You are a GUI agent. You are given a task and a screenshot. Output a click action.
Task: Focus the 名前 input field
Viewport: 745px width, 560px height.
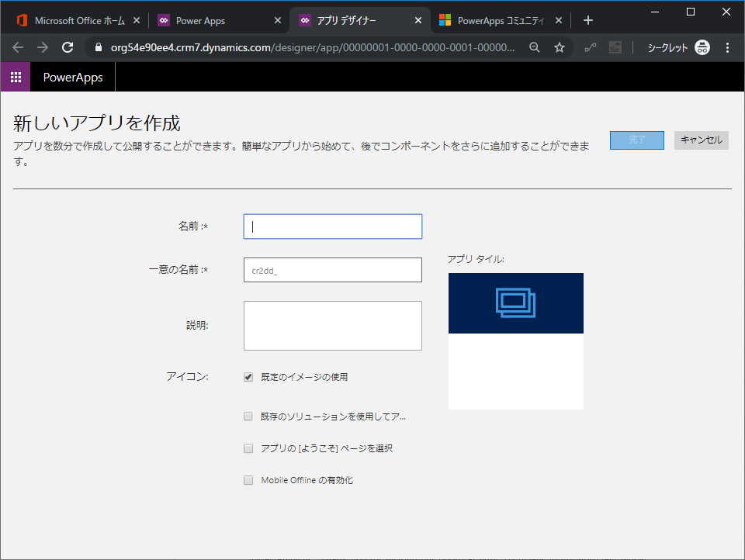coord(333,226)
